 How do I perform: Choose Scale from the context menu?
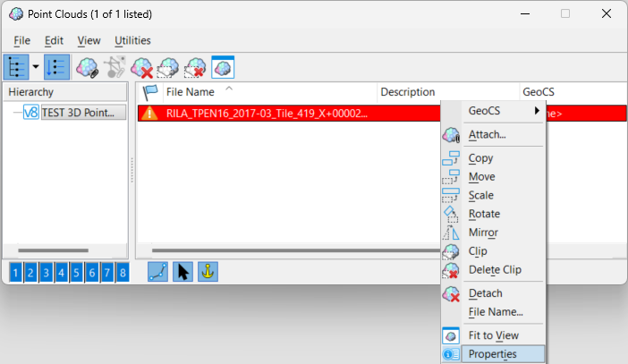point(493,195)
